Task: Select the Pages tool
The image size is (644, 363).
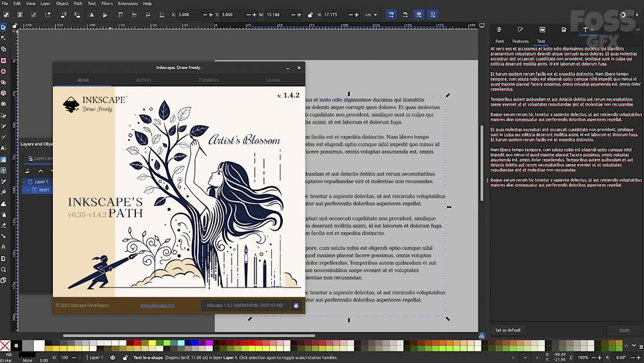Action: (4, 280)
